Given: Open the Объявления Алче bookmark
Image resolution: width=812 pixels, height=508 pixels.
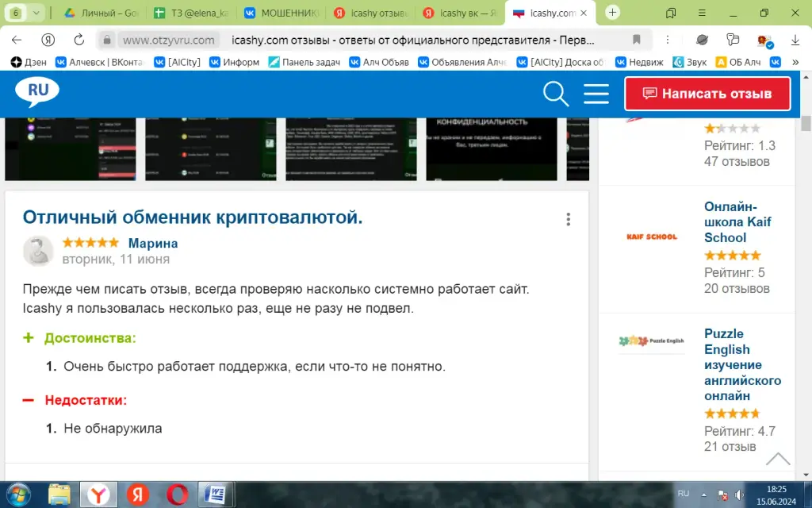Looking at the screenshot, I should [462, 62].
